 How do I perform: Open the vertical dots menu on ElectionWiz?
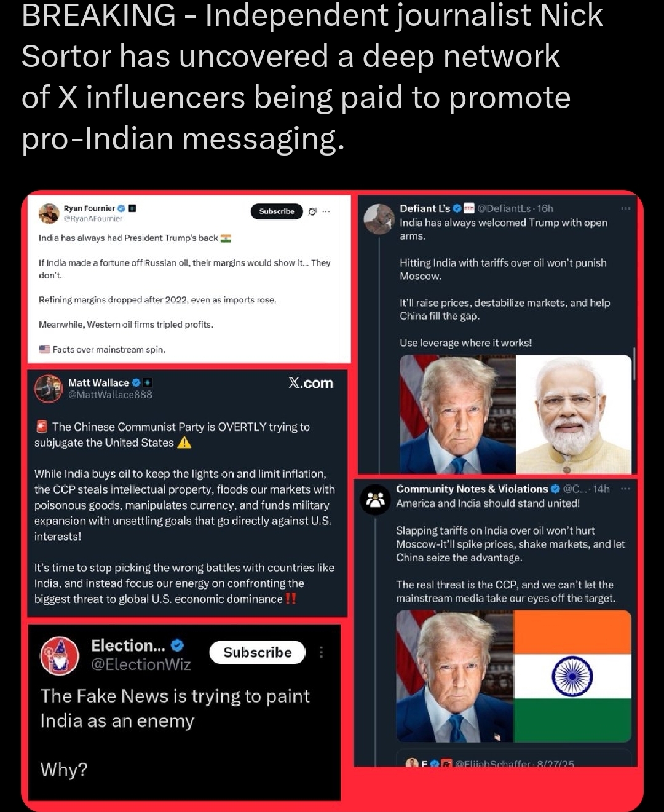(321, 652)
